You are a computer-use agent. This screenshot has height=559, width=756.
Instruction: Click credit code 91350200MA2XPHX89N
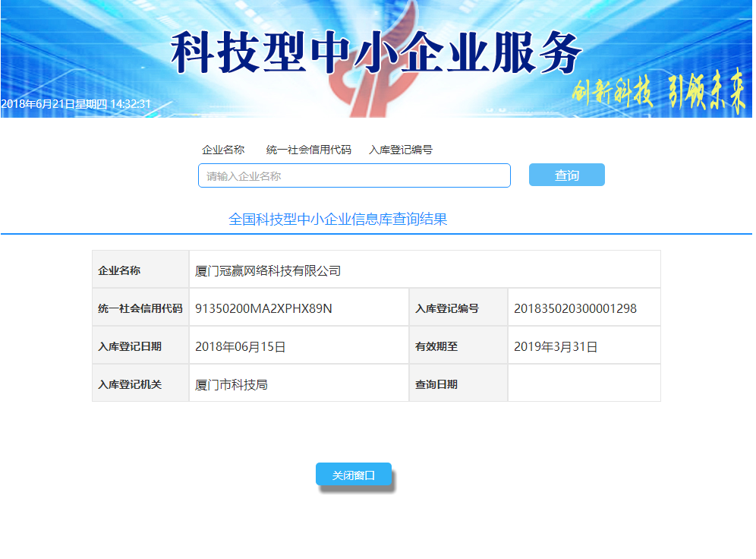[263, 308]
